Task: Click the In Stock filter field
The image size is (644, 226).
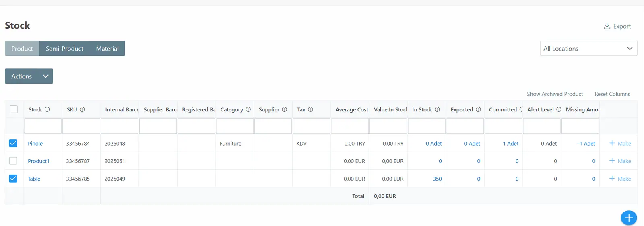Action: coord(427,126)
